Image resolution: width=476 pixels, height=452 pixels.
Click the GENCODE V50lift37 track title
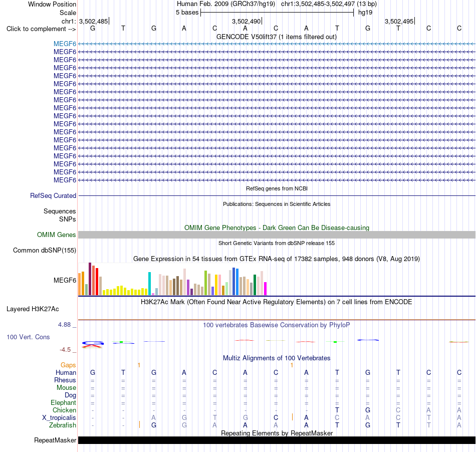(277, 37)
